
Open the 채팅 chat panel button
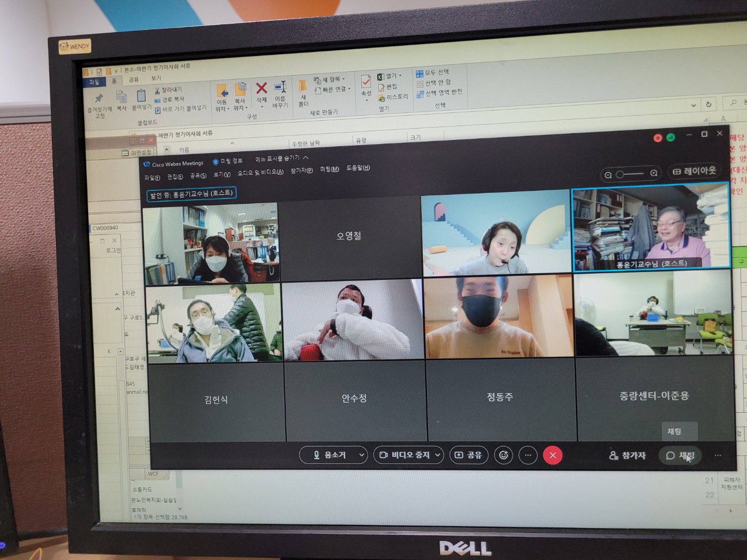(x=680, y=455)
